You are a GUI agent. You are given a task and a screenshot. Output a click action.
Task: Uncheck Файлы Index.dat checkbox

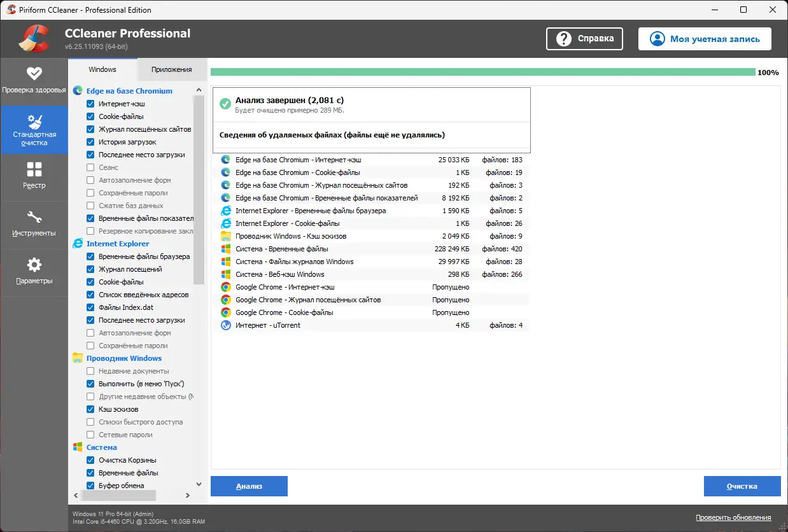[x=90, y=307]
